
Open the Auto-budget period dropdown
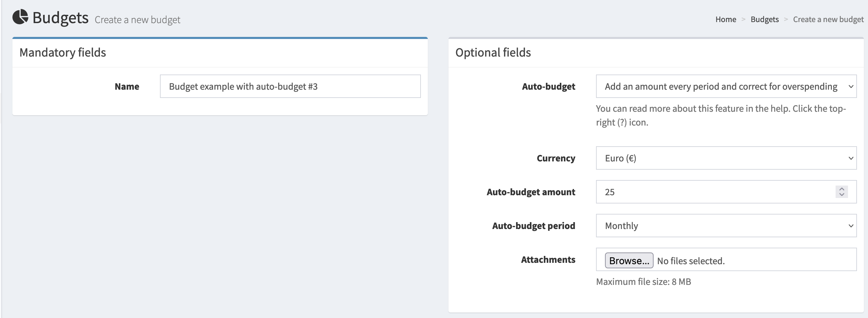click(x=726, y=226)
